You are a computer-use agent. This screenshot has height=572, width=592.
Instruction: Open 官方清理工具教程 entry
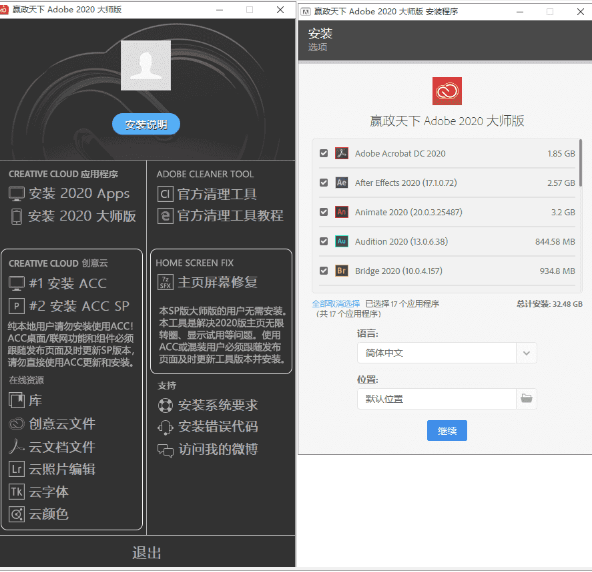(x=220, y=216)
